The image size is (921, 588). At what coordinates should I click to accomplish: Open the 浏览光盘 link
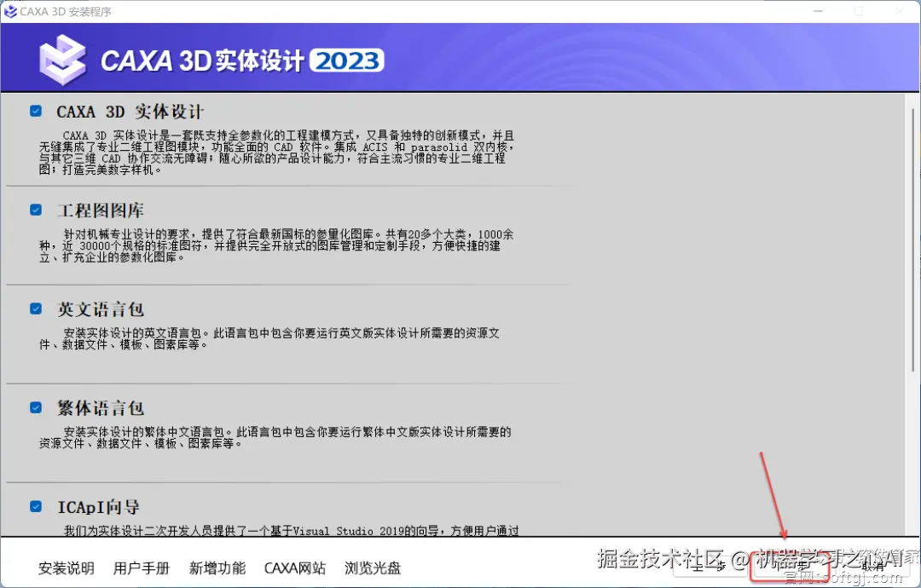click(373, 568)
